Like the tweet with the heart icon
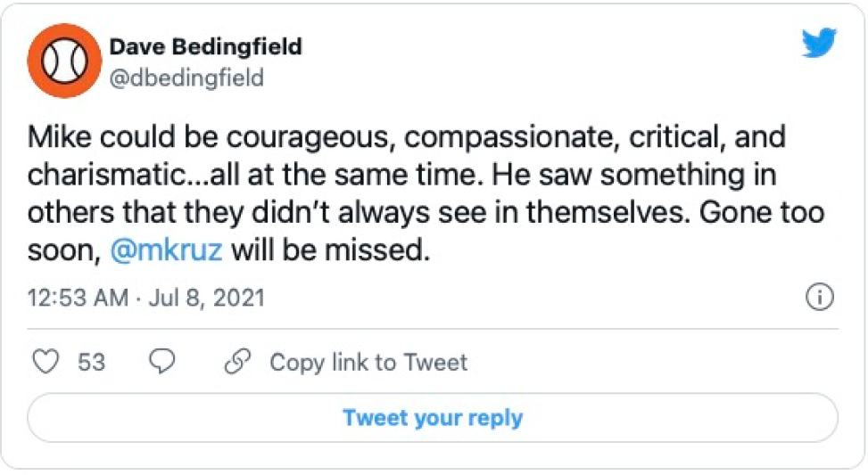This screenshot has height=475, width=868. coord(45,362)
